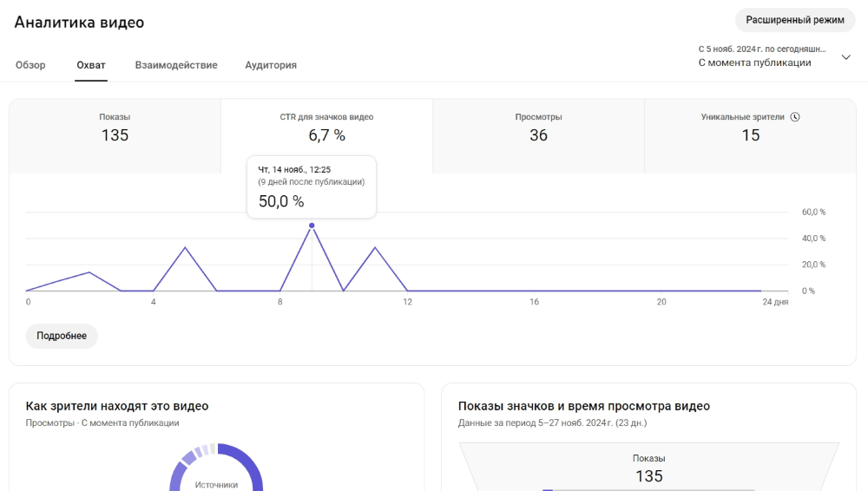Select the Уникальные зрители metric card
Viewport: 868px width, 491px height.
[x=750, y=136]
